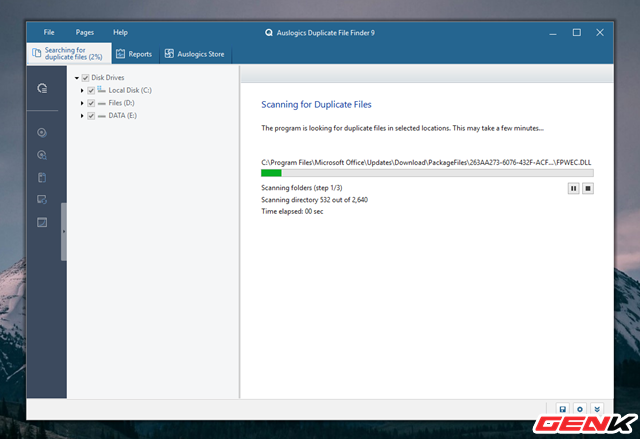Select DATA (E:) in the tree
Viewport: 640px width, 439px height.
click(x=122, y=115)
